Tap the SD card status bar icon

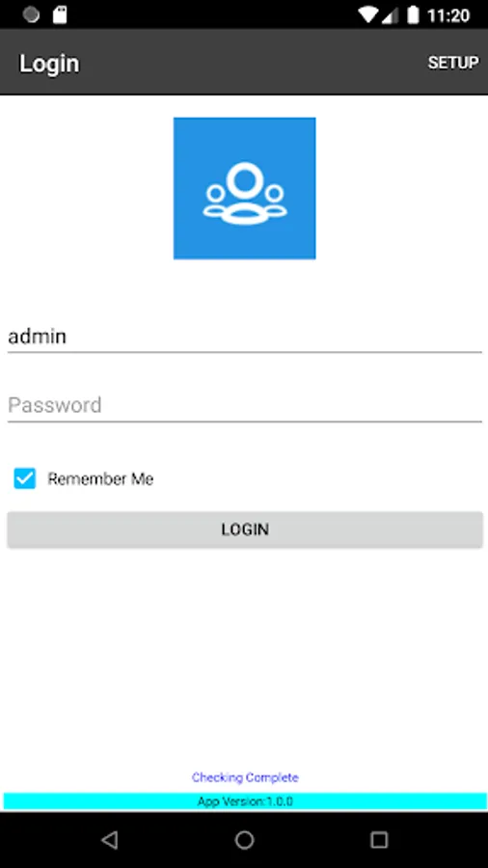(60, 14)
